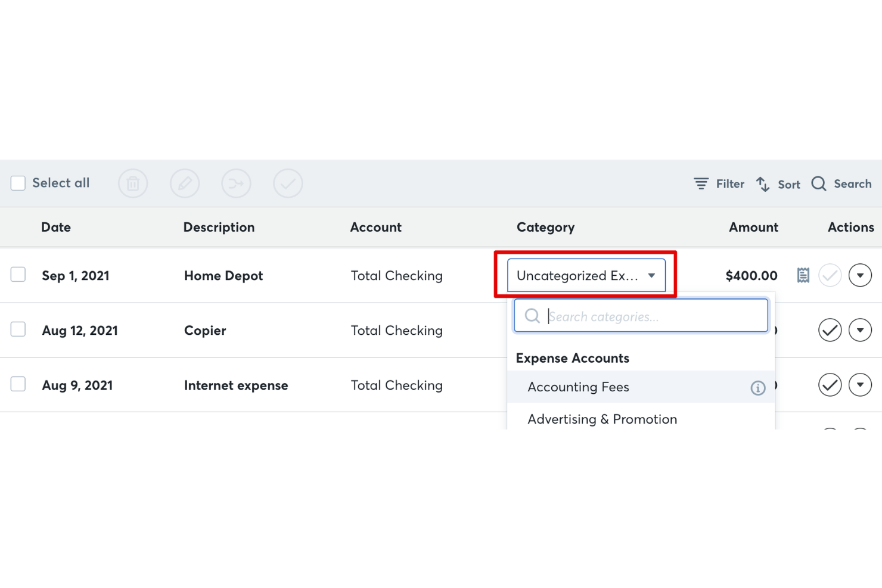Check the Sep 1, 2021 Home Depot row checkbox
The height and width of the screenshot is (588, 882).
18,274
